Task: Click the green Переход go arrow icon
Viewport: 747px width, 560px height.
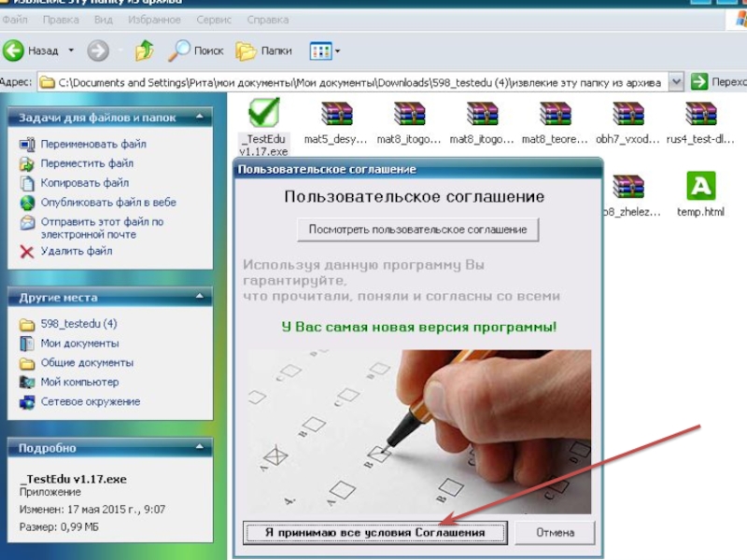Action: [x=698, y=82]
